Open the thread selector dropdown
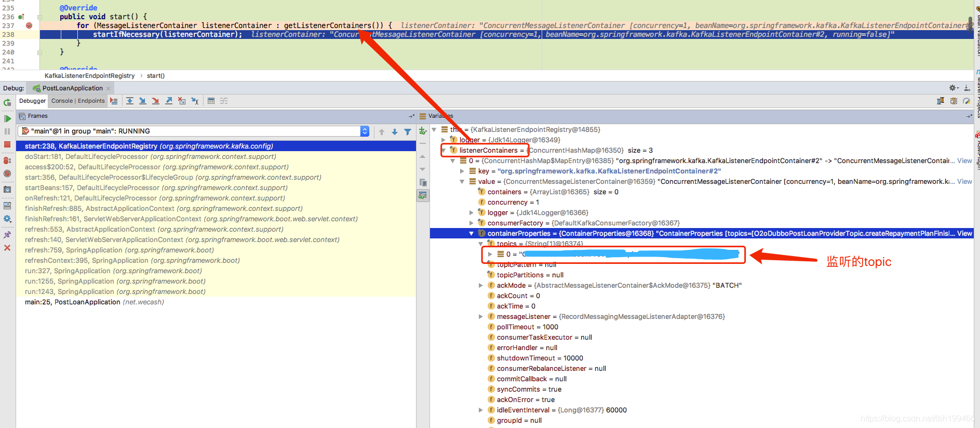Screen dimensions: 980x428 click(x=365, y=131)
